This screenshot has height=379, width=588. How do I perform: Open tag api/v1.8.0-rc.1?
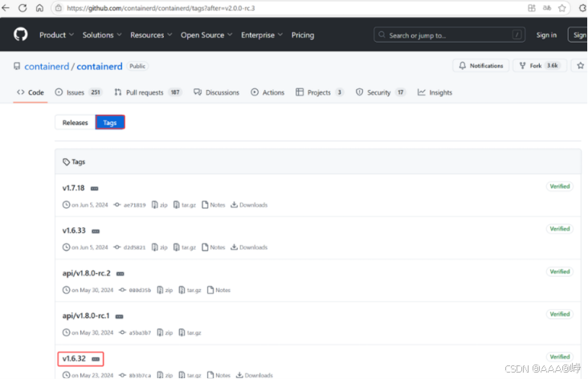click(x=86, y=316)
